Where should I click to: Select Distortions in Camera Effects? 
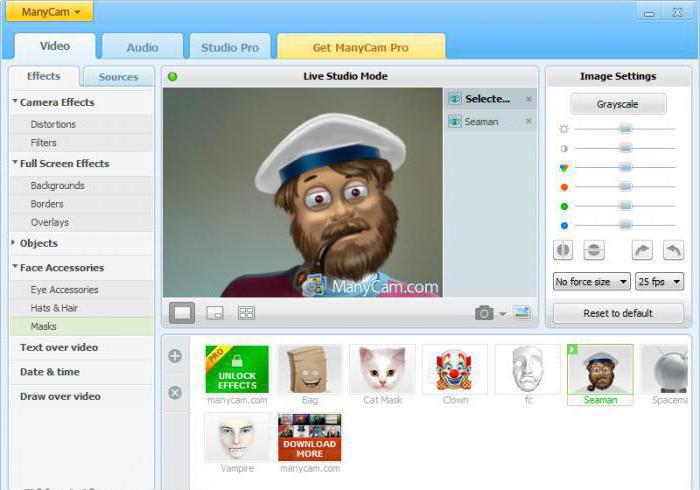(x=81, y=124)
